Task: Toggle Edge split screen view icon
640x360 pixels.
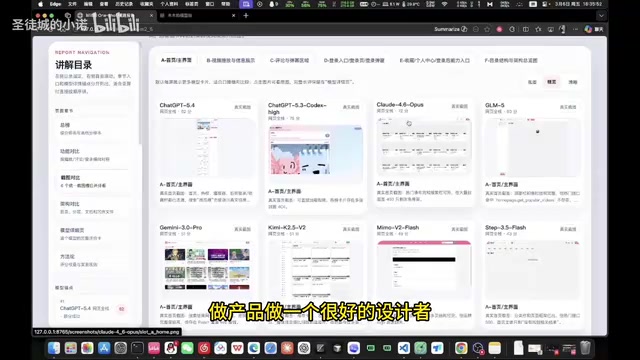Action: pos(526,29)
